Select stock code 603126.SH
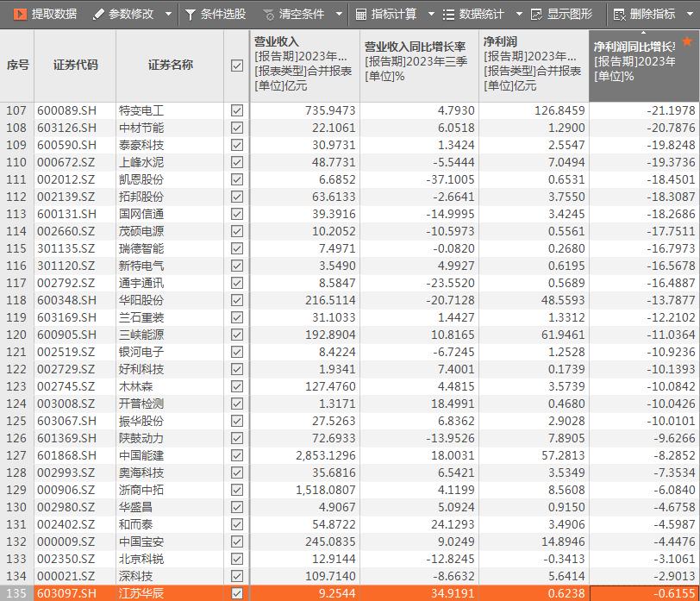This screenshot has height=601, width=700. (66, 128)
